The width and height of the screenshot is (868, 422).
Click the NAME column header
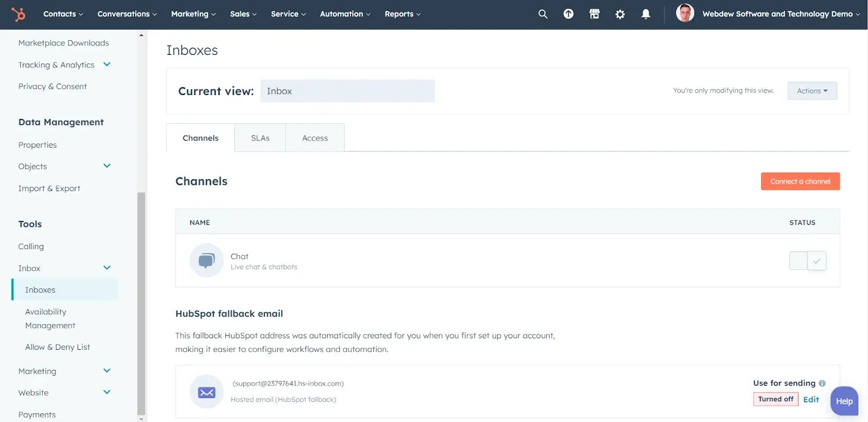click(200, 223)
